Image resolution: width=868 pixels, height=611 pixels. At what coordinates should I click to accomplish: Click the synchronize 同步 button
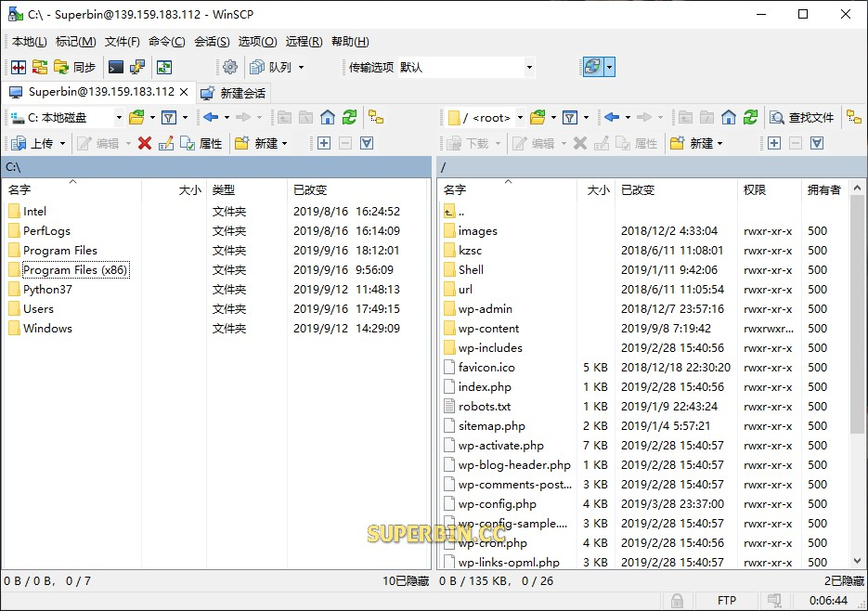(x=75, y=67)
